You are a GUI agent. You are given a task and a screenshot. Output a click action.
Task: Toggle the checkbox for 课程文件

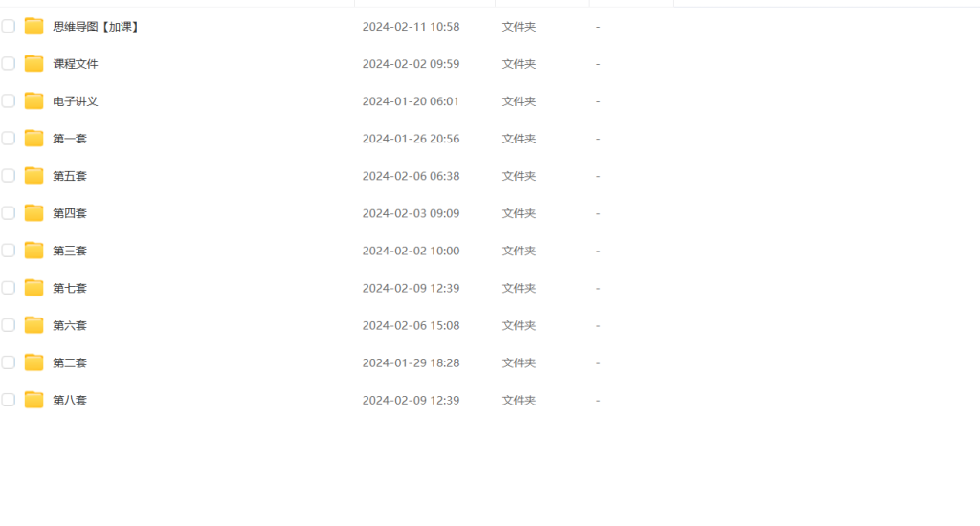click(x=8, y=64)
